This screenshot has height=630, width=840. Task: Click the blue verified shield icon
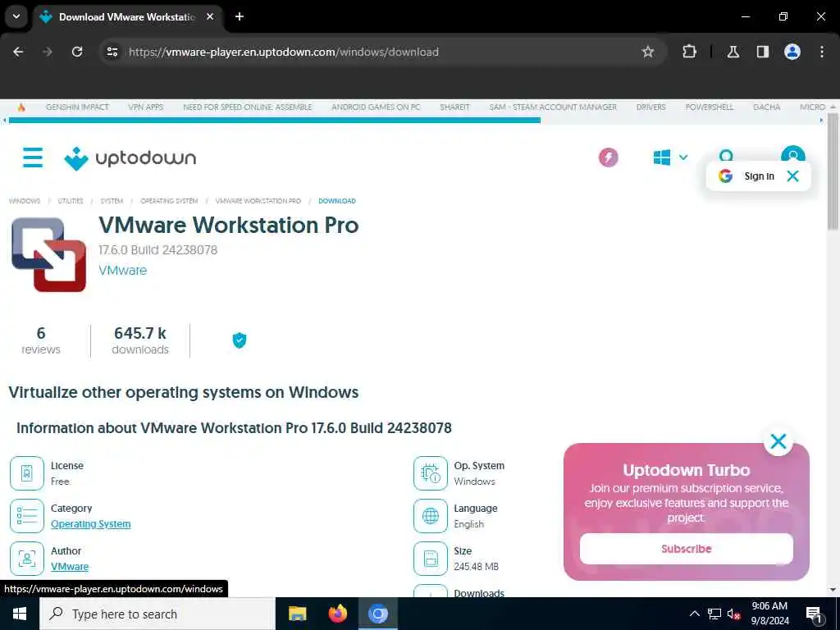tap(240, 340)
